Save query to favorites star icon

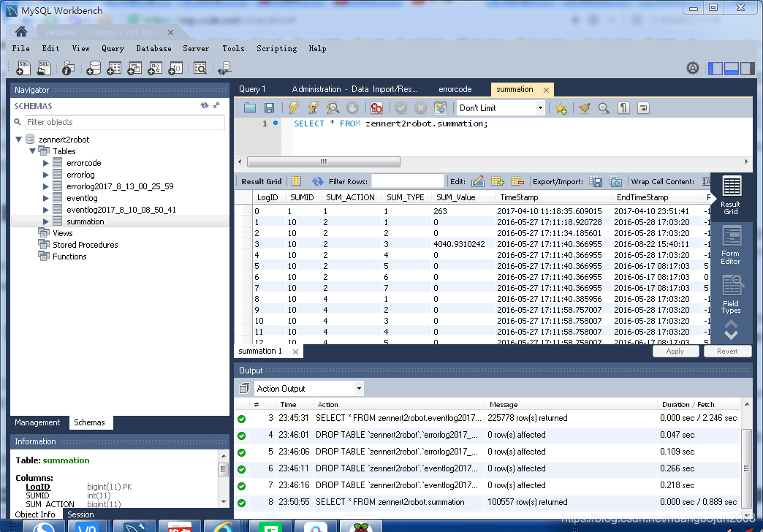[x=561, y=108]
